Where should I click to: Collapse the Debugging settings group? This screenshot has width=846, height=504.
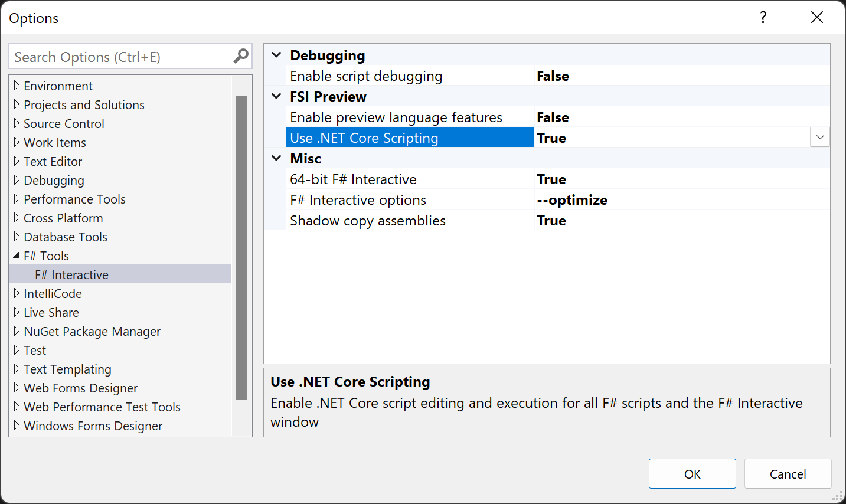click(x=276, y=54)
